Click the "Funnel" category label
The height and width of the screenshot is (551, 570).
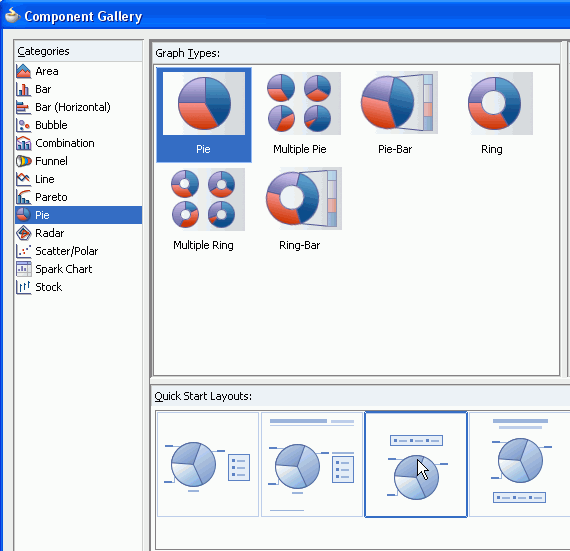(51, 161)
